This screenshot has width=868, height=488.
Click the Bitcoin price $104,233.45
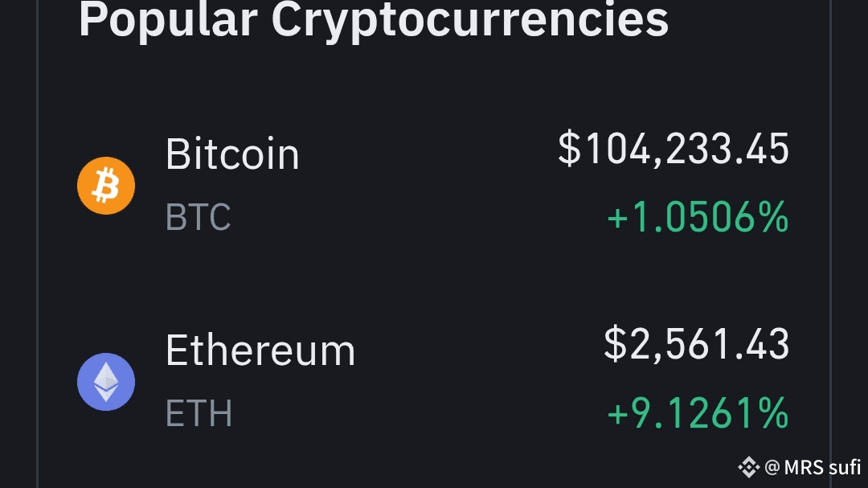click(674, 150)
